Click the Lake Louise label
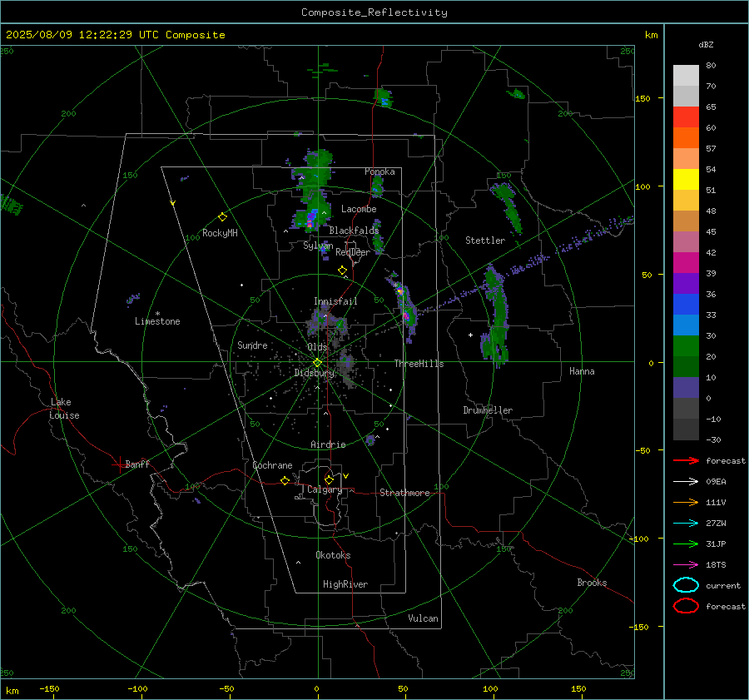Viewport: 749px width, 700px height. (65, 409)
